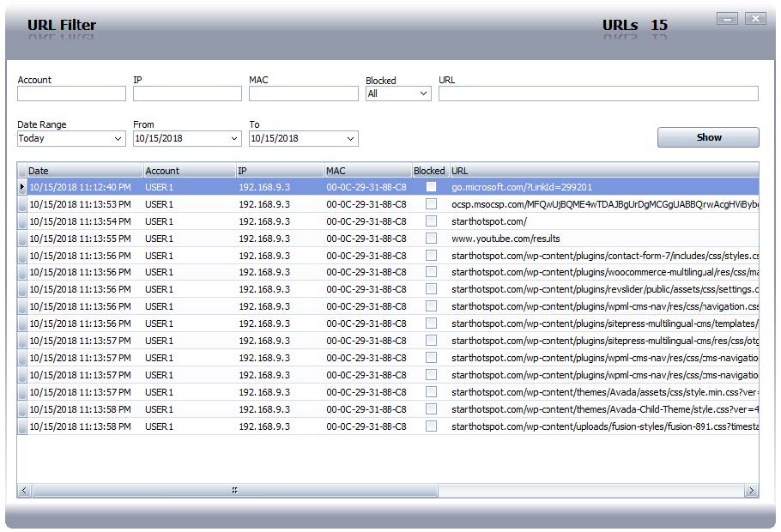Click the Avada-Child-Theme style.css URL cell
Viewport: 781px width, 532px height.
point(605,409)
